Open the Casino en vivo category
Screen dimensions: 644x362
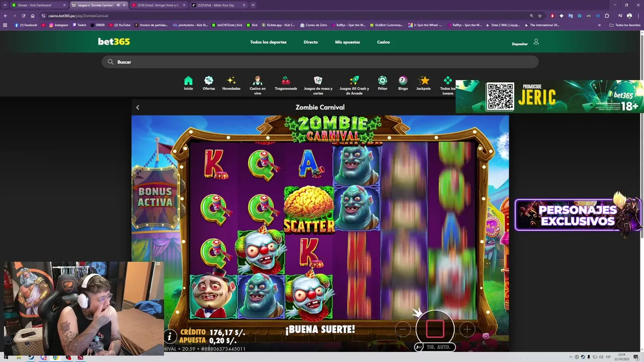click(x=258, y=85)
